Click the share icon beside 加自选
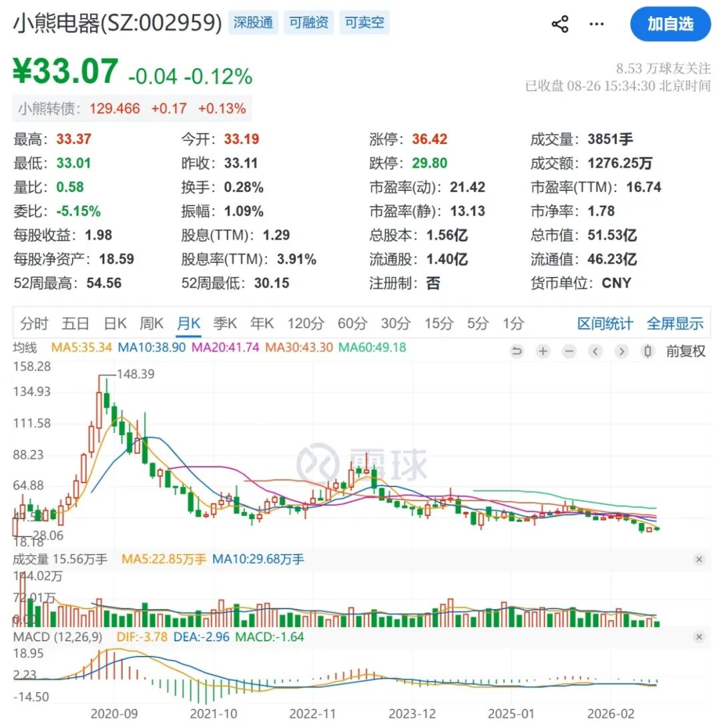This screenshot has height=728, width=721. [x=560, y=23]
